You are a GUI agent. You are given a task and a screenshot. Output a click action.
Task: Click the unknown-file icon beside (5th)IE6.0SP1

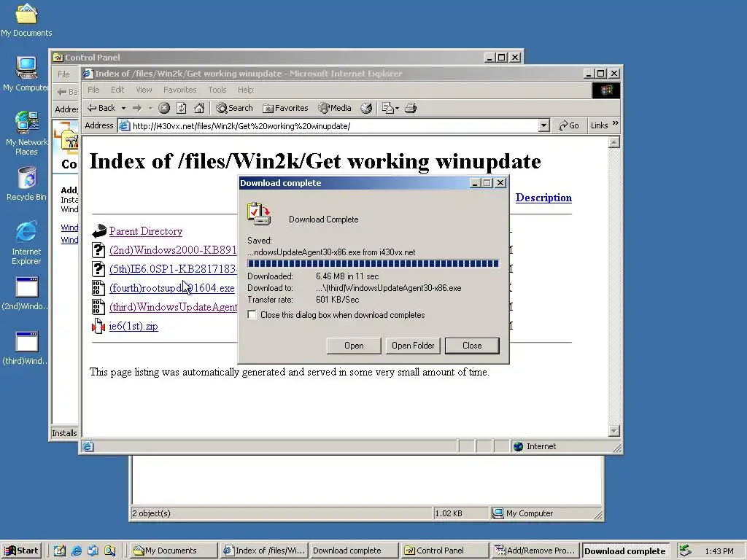[x=98, y=269]
